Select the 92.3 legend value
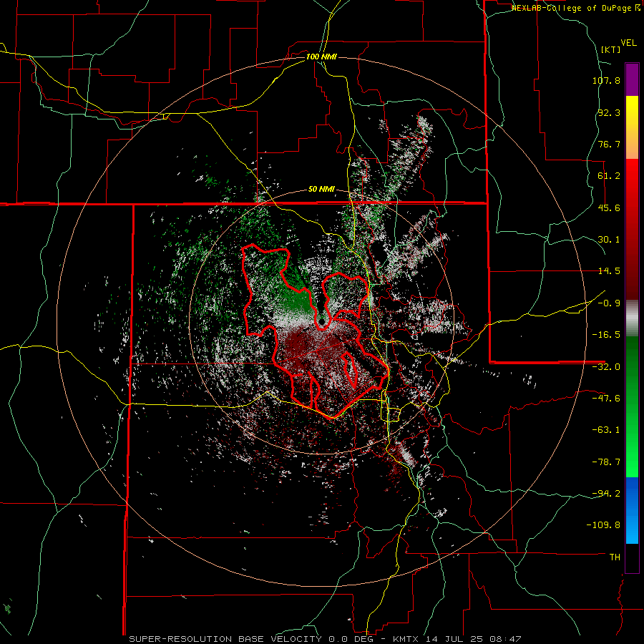The height and width of the screenshot is (644, 644). 609,112
